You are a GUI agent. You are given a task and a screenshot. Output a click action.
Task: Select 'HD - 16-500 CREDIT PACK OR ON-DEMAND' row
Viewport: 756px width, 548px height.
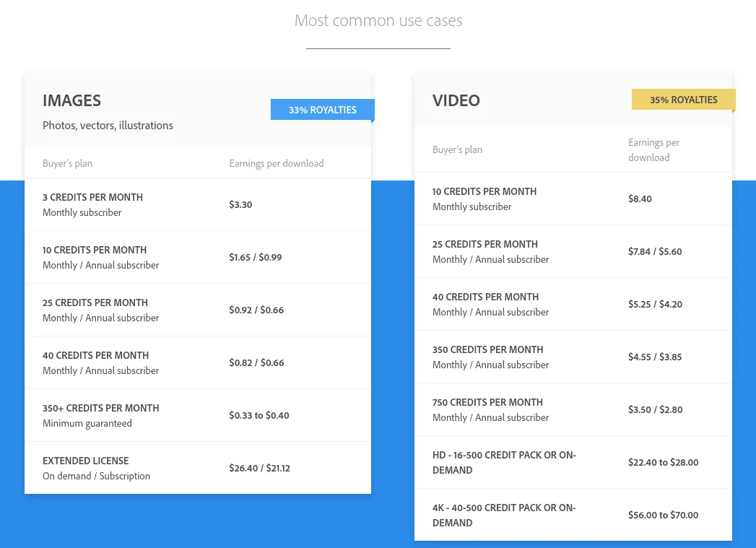(x=573, y=462)
